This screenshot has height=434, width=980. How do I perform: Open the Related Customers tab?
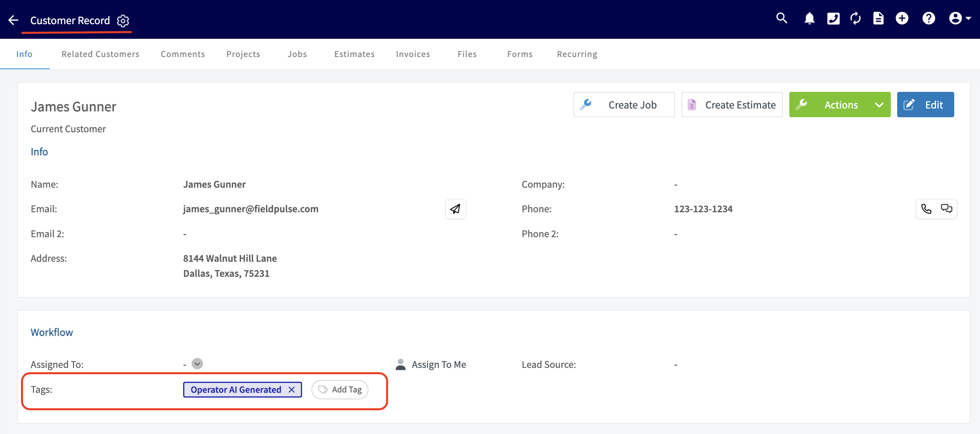(x=100, y=54)
